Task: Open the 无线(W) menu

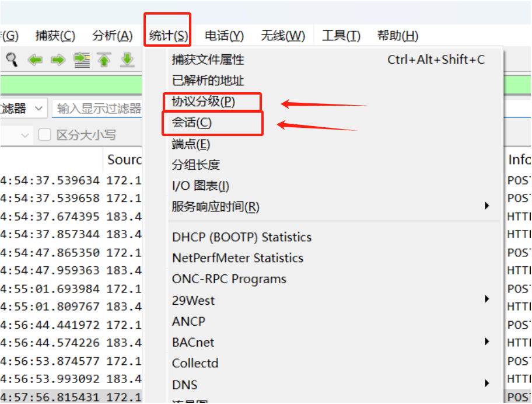Action: (x=282, y=35)
